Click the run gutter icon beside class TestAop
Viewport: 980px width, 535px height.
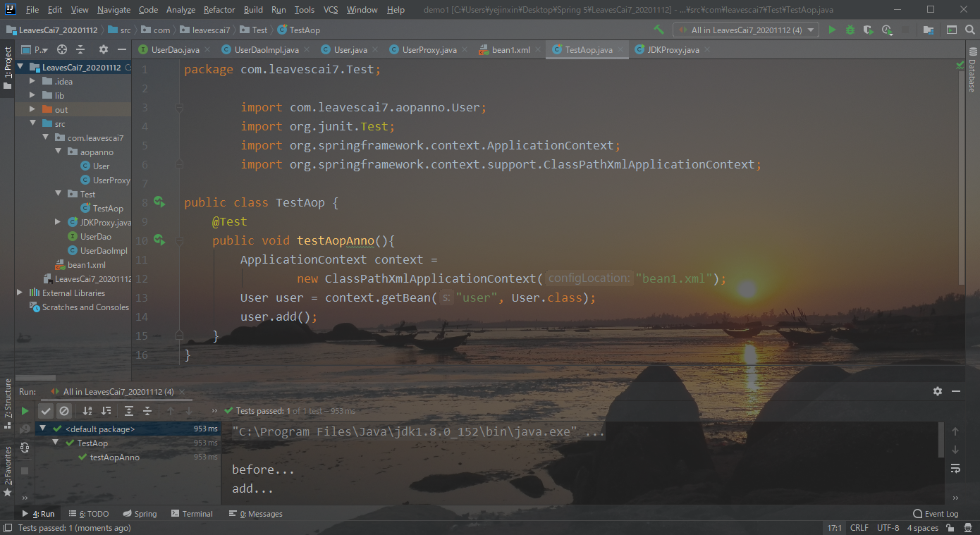[x=159, y=202]
